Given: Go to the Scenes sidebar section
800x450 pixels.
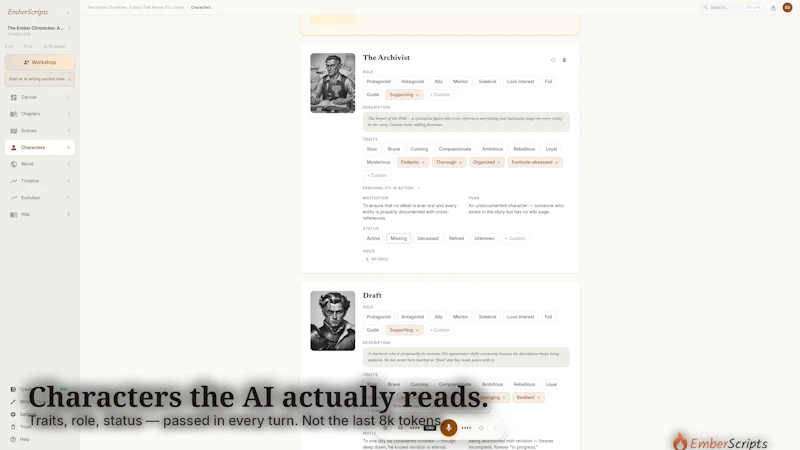Looking at the screenshot, I should pyautogui.click(x=40, y=131).
